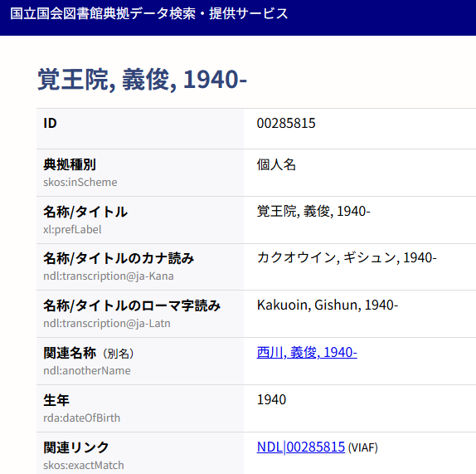Click the skos:inScheme property name

pos(80,182)
